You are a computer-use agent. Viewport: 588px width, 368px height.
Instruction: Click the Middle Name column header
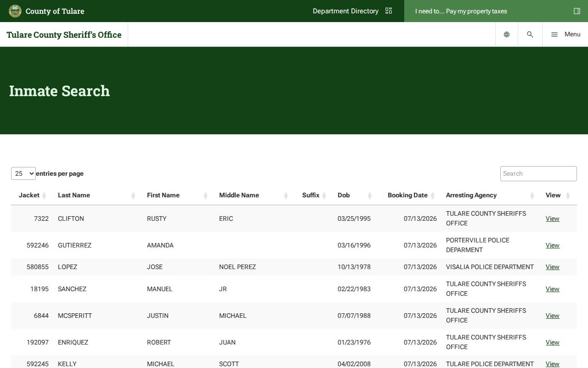[x=239, y=195]
